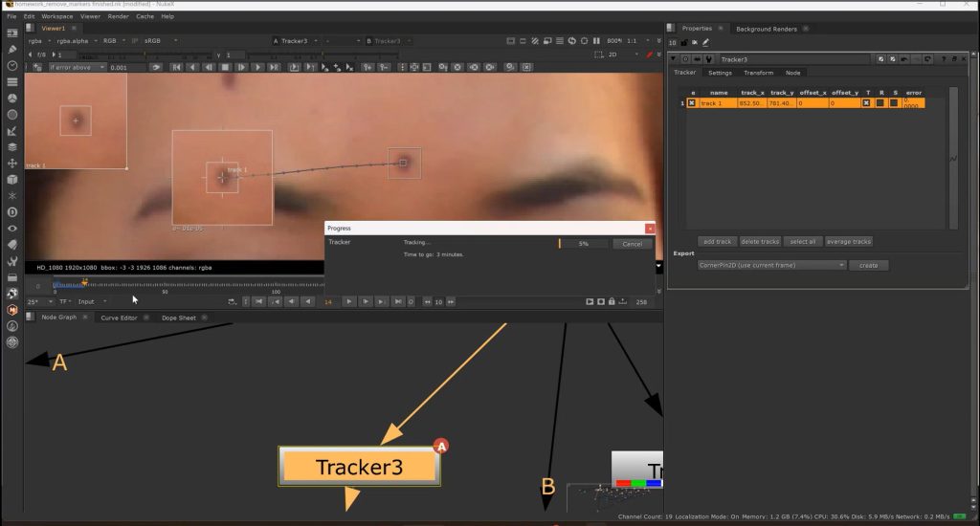Click track-to-start rewind button in tracker toolbar
Screen dimensions: 980x526
coord(177,67)
